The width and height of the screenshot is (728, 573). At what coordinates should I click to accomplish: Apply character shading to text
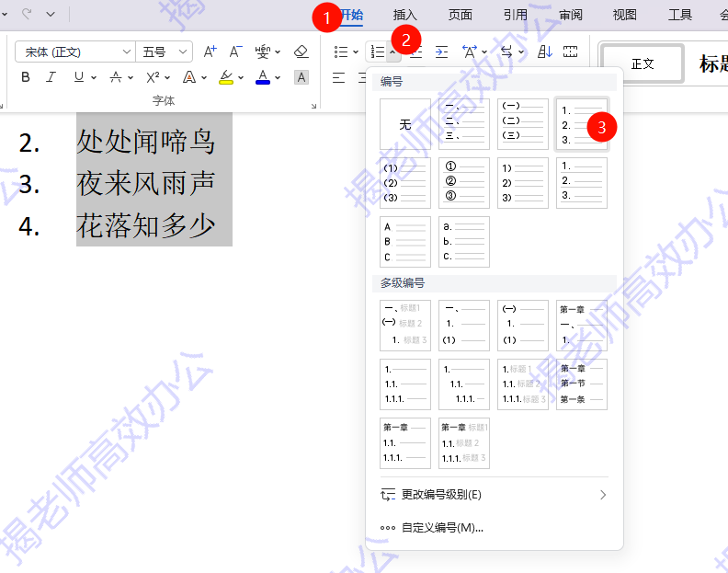tap(301, 77)
